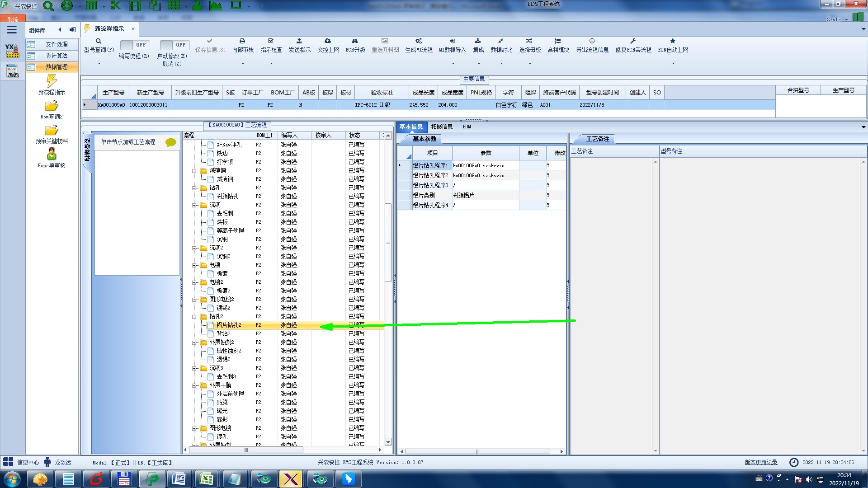
Task: Collapse the 钻孔2 tree folder
Action: coord(194,317)
